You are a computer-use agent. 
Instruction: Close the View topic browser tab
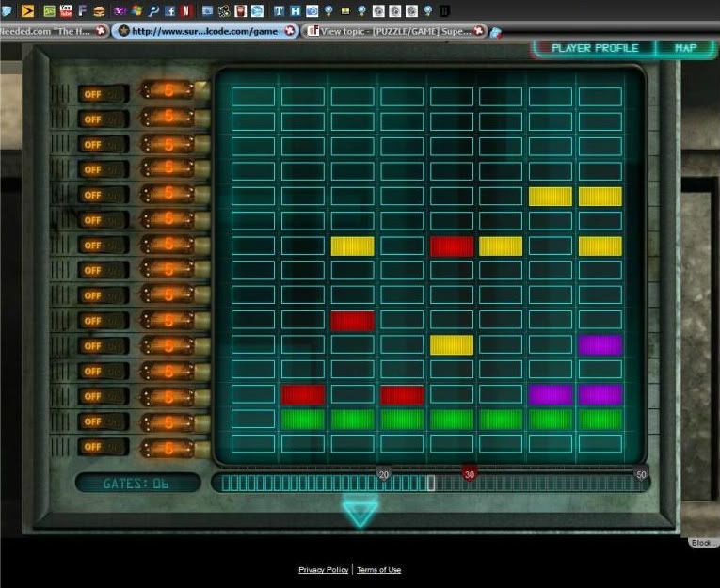479,30
